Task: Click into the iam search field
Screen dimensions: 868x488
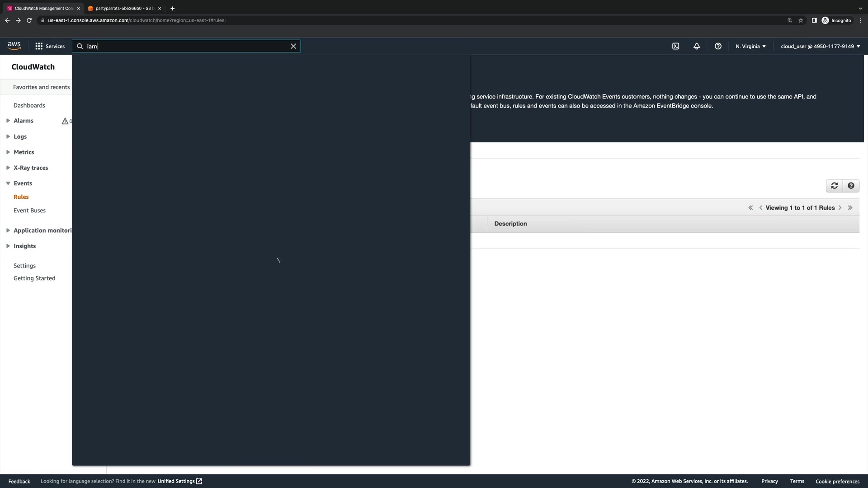Action: (185, 46)
